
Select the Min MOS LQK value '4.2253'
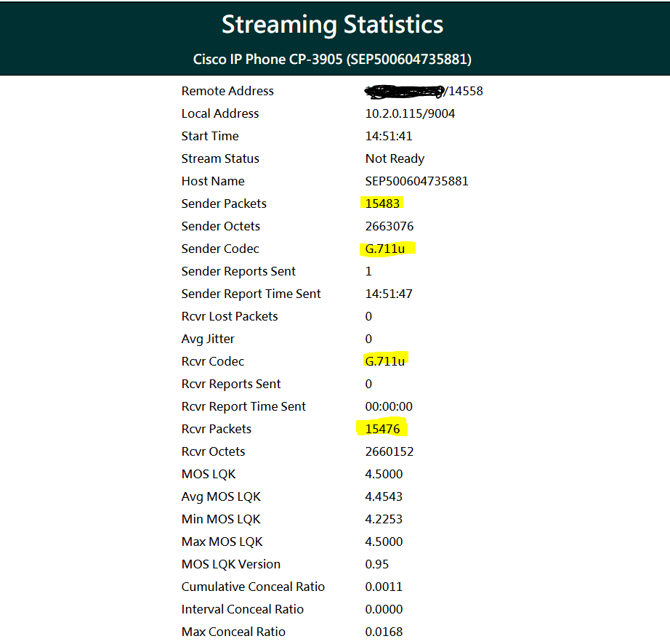coord(384,519)
